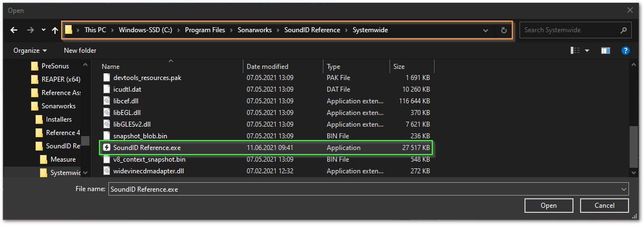Click the 11.06.2021 09:41 date cell
This screenshot has height=225, width=644.
click(270, 147)
